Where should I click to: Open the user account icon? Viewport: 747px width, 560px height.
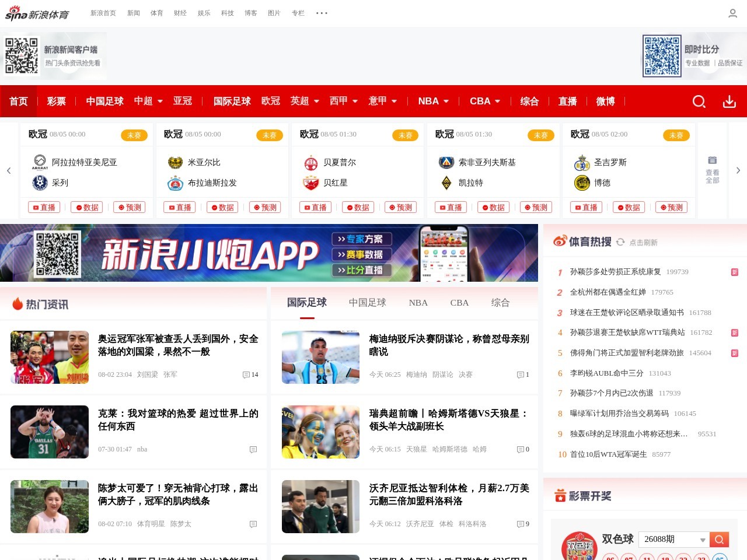pyautogui.click(x=733, y=13)
